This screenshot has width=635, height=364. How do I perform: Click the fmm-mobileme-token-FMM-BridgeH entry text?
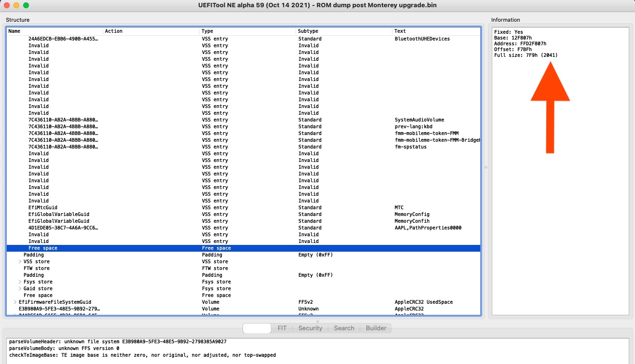[x=437, y=140]
